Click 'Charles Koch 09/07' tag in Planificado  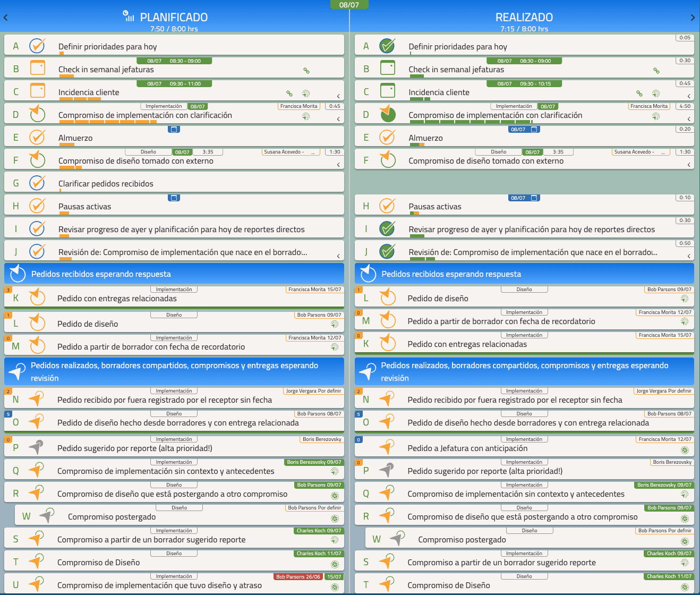(x=319, y=531)
